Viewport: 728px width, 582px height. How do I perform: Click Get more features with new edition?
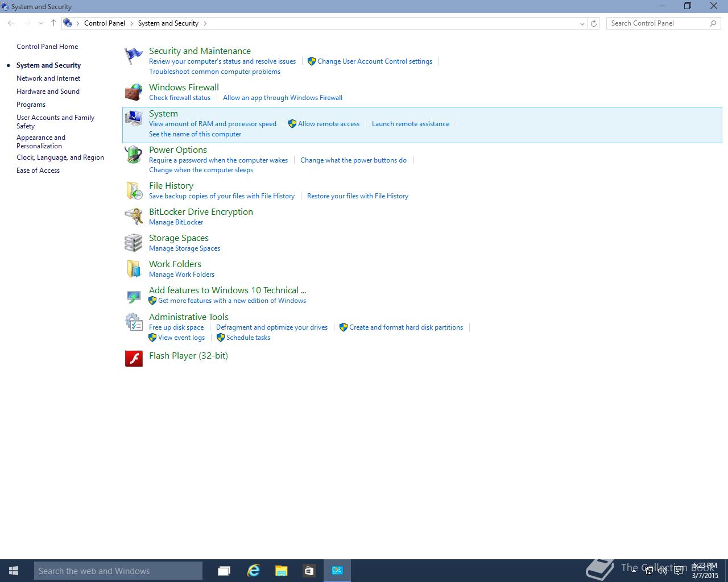tap(232, 301)
